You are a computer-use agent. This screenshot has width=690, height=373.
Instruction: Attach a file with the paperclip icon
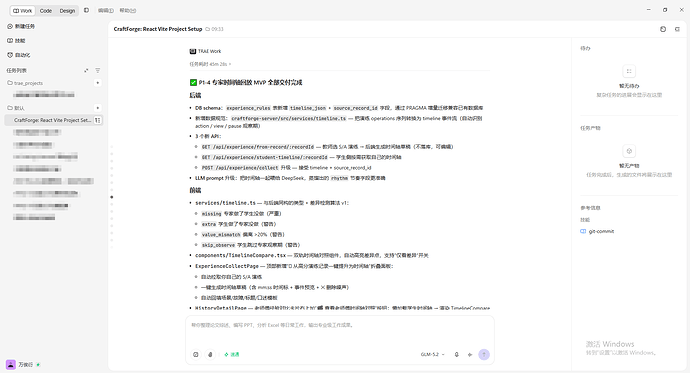tap(210, 355)
